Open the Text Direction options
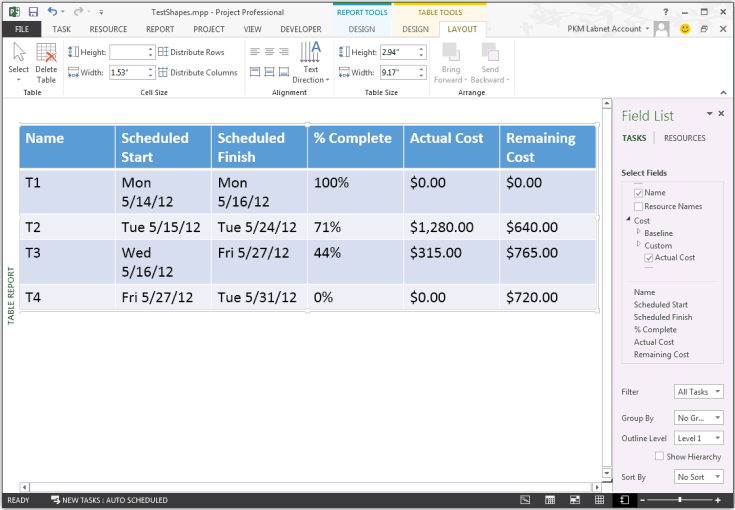735x510 pixels. tap(311, 63)
